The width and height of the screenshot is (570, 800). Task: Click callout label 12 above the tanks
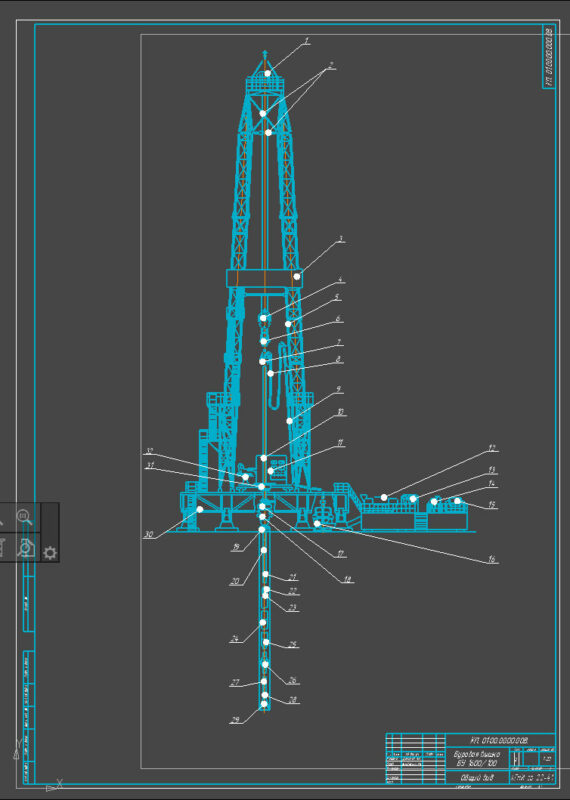tap(491, 448)
